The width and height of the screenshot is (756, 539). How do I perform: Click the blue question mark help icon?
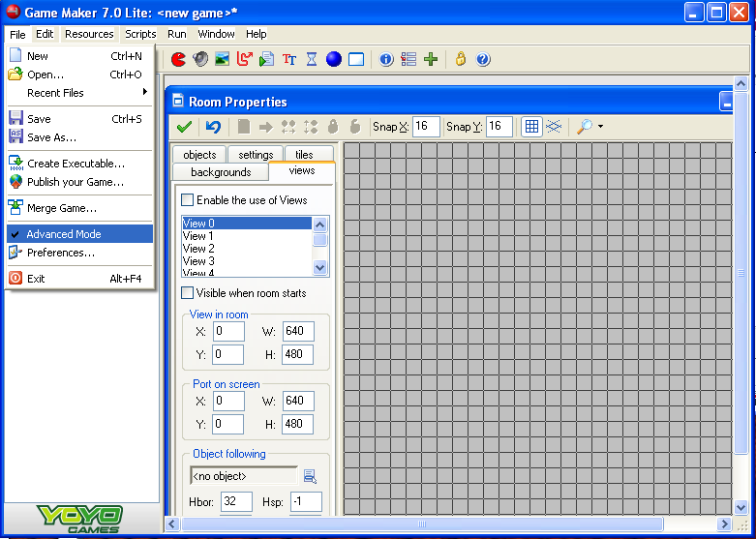click(x=483, y=59)
